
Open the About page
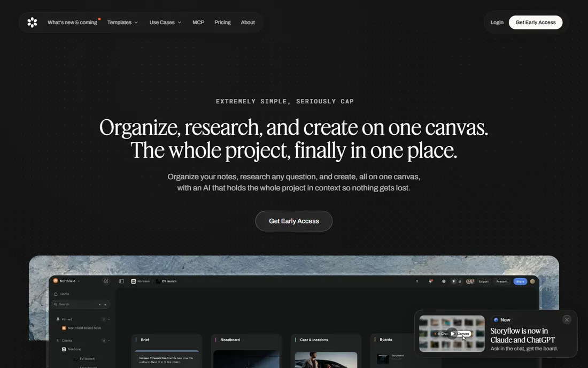pos(248,22)
